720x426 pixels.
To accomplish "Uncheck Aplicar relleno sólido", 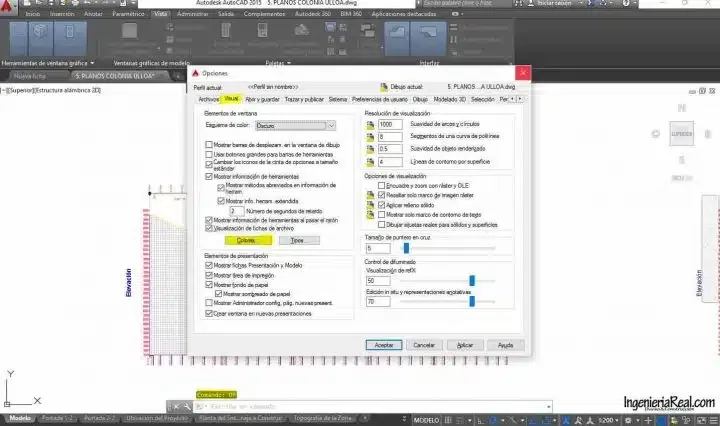I will point(382,205).
